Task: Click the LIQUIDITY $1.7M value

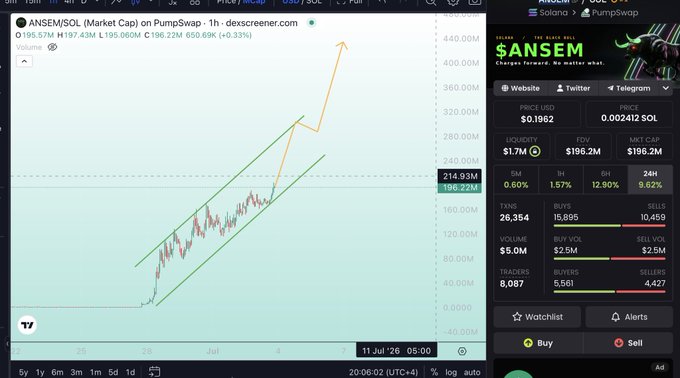Action: [515, 151]
